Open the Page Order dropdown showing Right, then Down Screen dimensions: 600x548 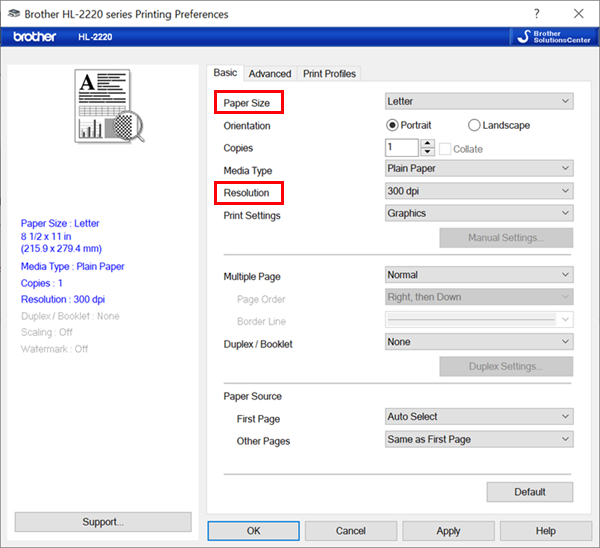point(479,297)
